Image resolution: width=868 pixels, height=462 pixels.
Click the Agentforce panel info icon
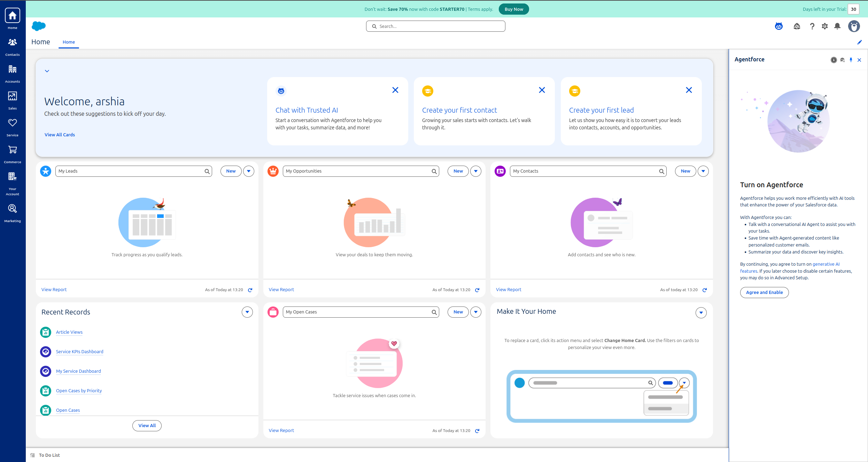pyautogui.click(x=834, y=60)
